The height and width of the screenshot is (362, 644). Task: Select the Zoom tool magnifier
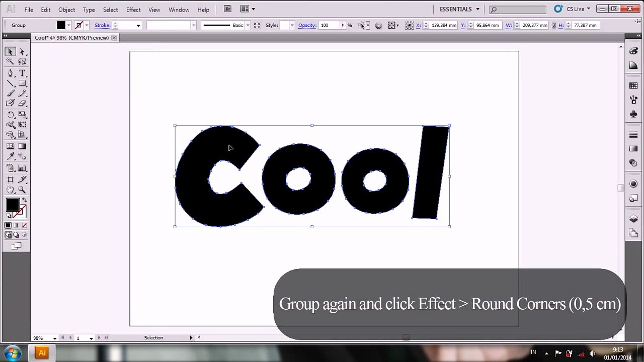pos(22,190)
